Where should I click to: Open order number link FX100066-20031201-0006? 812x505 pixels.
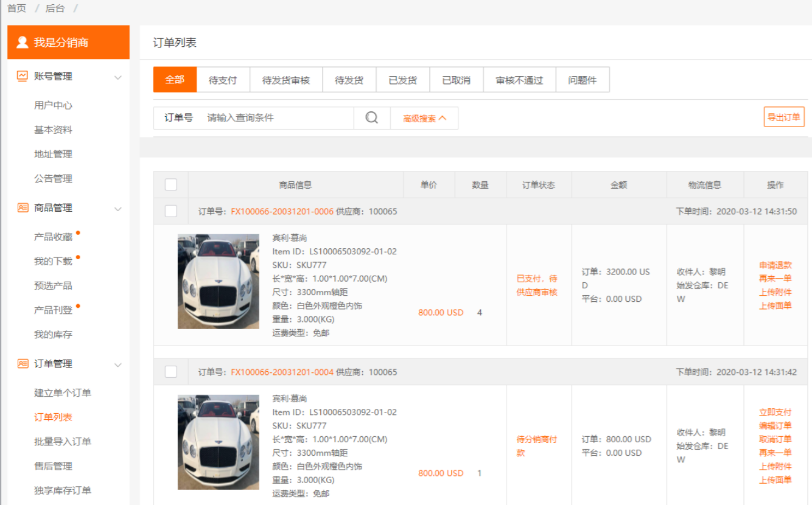pyautogui.click(x=282, y=211)
